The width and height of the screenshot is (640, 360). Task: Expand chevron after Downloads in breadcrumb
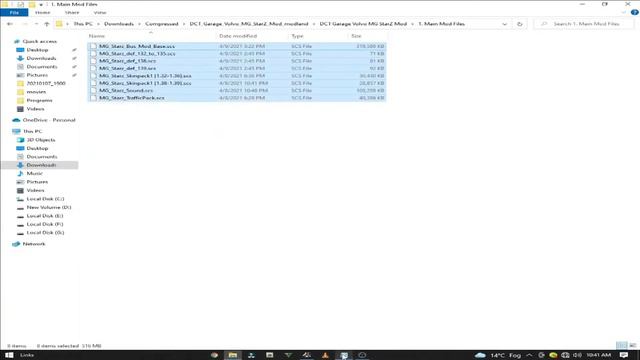[x=139, y=24]
